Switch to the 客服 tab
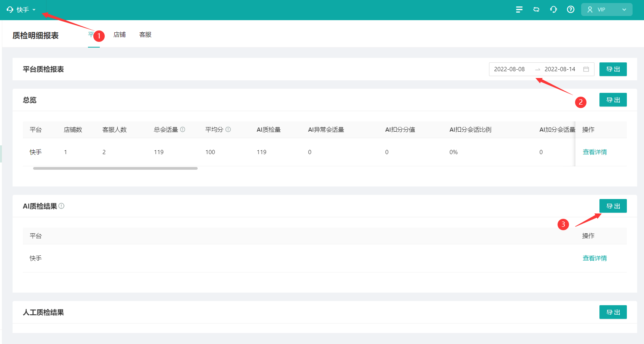Viewport: 644px width, 344px height. [x=145, y=35]
